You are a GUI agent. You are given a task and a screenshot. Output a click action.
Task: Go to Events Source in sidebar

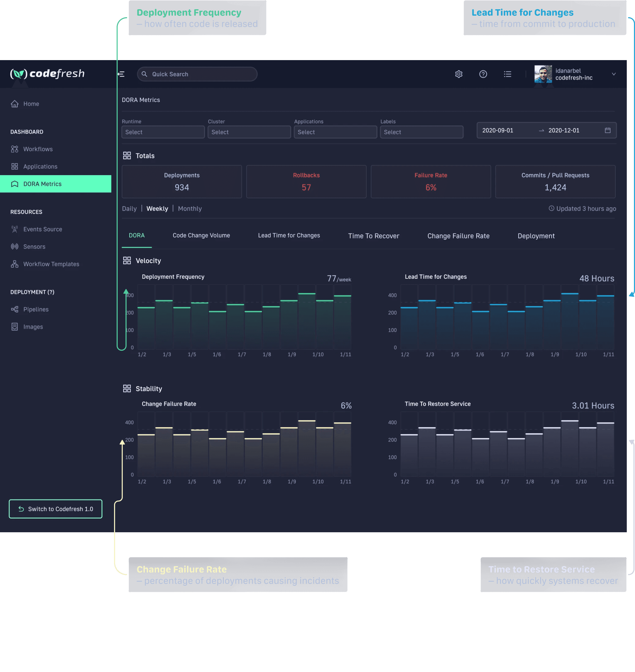point(42,229)
